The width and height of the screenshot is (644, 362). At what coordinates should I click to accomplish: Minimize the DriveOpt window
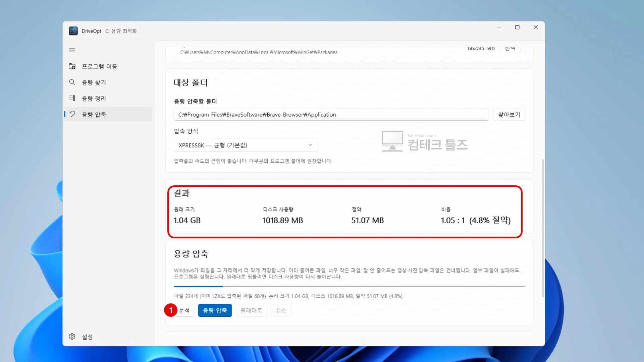click(x=499, y=27)
